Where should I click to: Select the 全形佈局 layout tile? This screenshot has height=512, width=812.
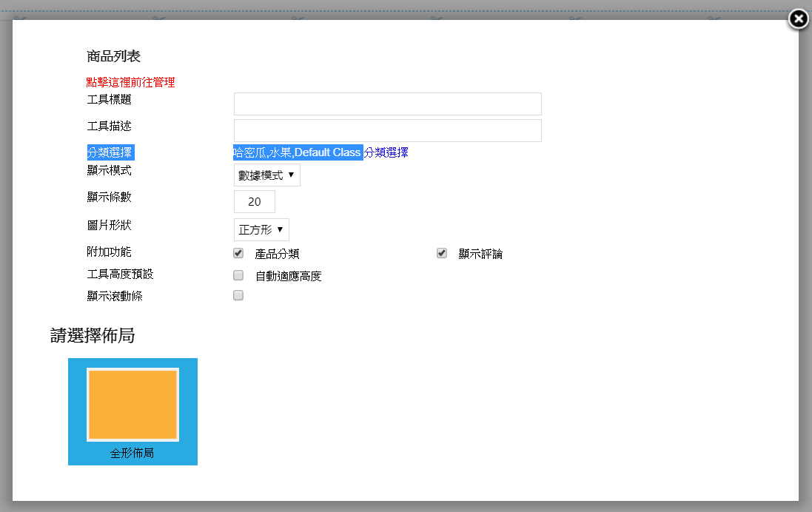[x=132, y=453]
